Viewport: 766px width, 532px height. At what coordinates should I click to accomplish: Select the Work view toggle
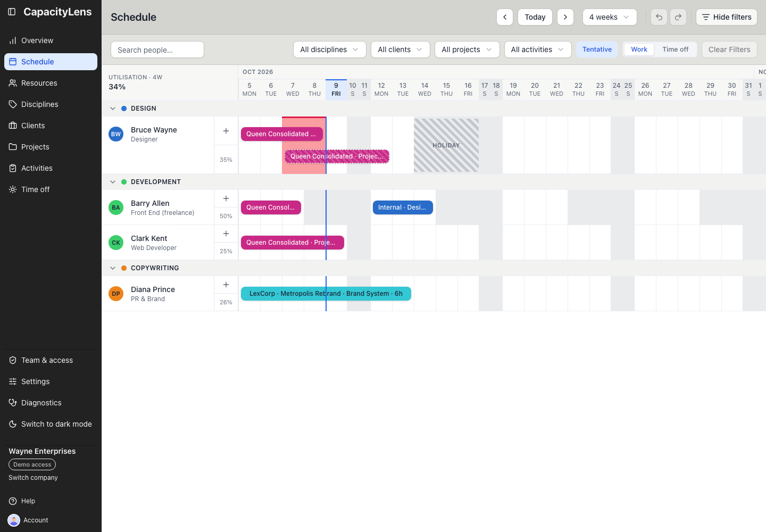[x=639, y=49]
